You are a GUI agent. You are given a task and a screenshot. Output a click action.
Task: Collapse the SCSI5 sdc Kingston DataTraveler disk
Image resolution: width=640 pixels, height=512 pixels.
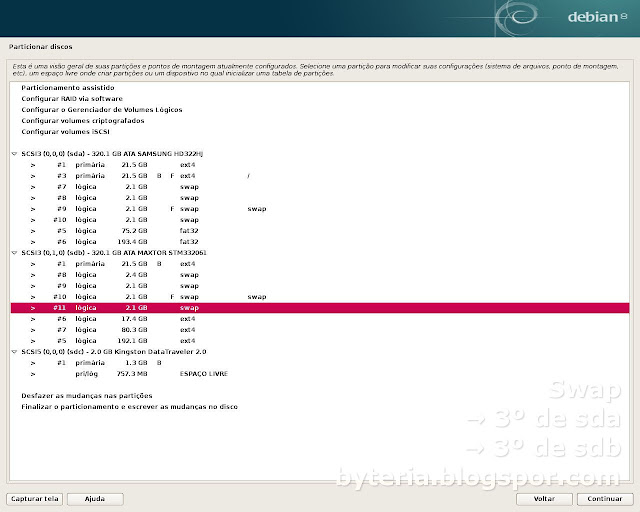14,352
